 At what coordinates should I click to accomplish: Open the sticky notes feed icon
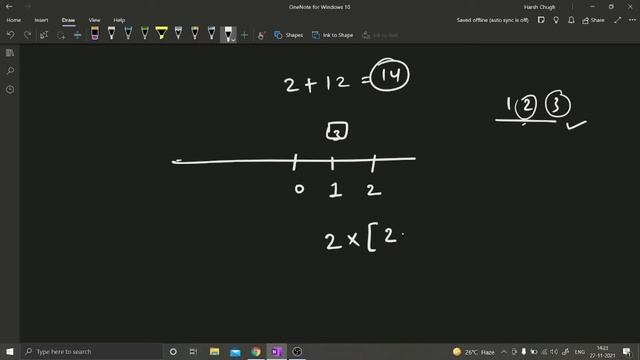pos(541,20)
